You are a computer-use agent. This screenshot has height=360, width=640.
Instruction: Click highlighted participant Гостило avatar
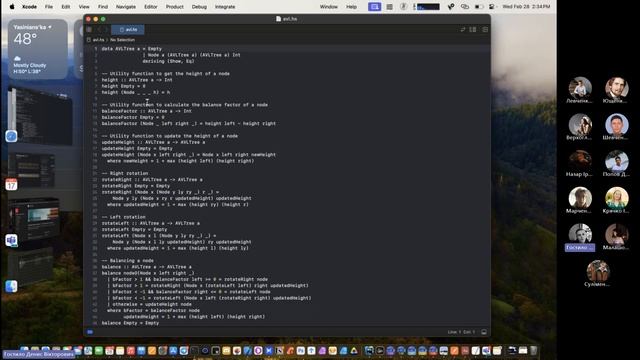[x=580, y=234]
